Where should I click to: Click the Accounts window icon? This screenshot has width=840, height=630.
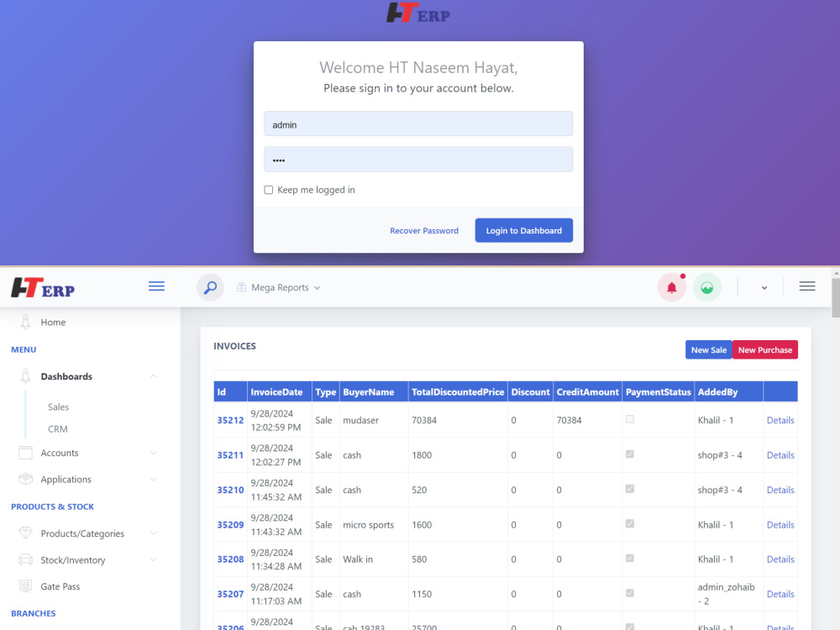25,453
